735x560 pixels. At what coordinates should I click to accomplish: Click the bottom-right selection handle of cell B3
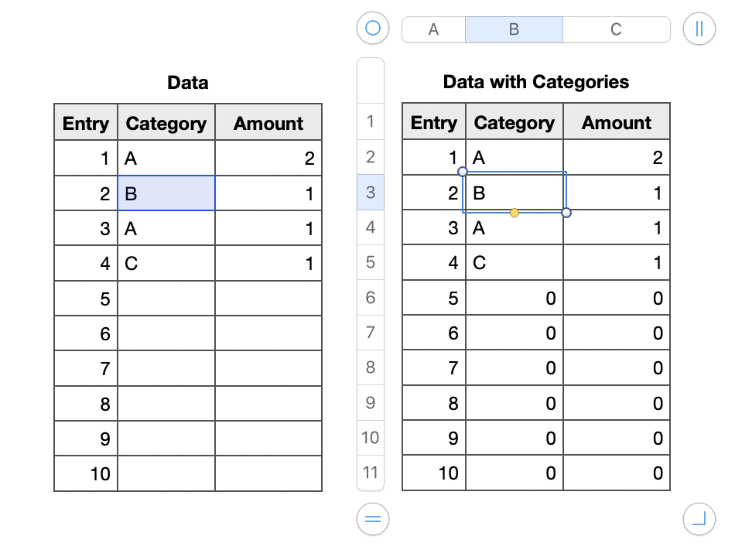coord(566,213)
